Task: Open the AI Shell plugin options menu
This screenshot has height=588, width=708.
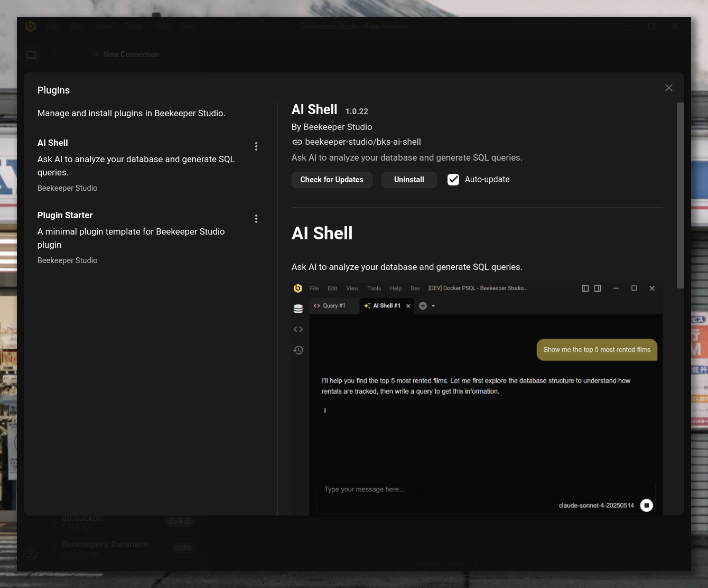Action: click(256, 146)
